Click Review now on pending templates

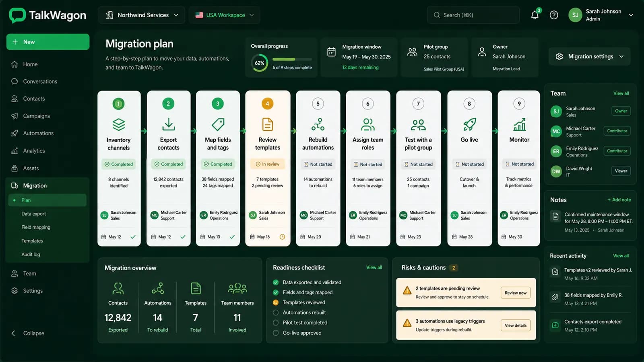pyautogui.click(x=516, y=293)
